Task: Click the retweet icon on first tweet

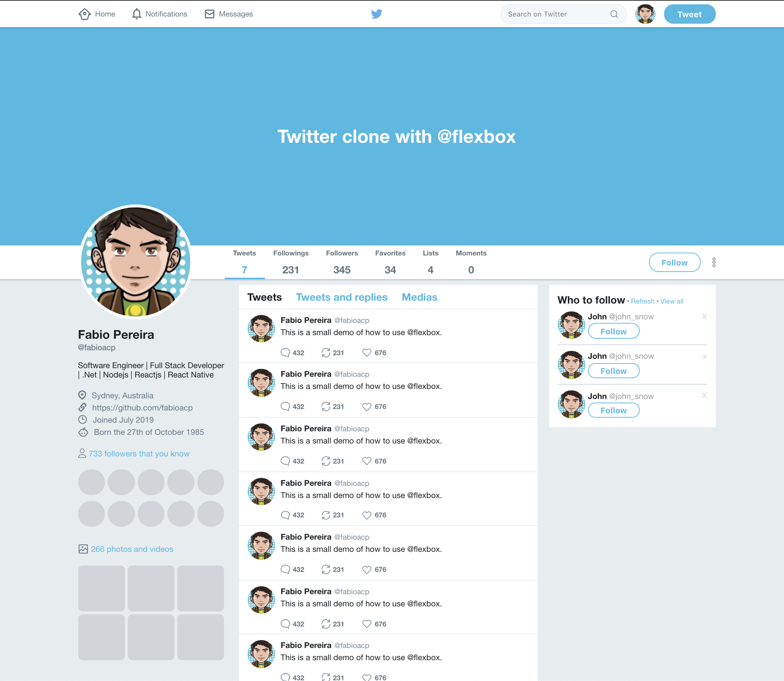Action: click(327, 352)
